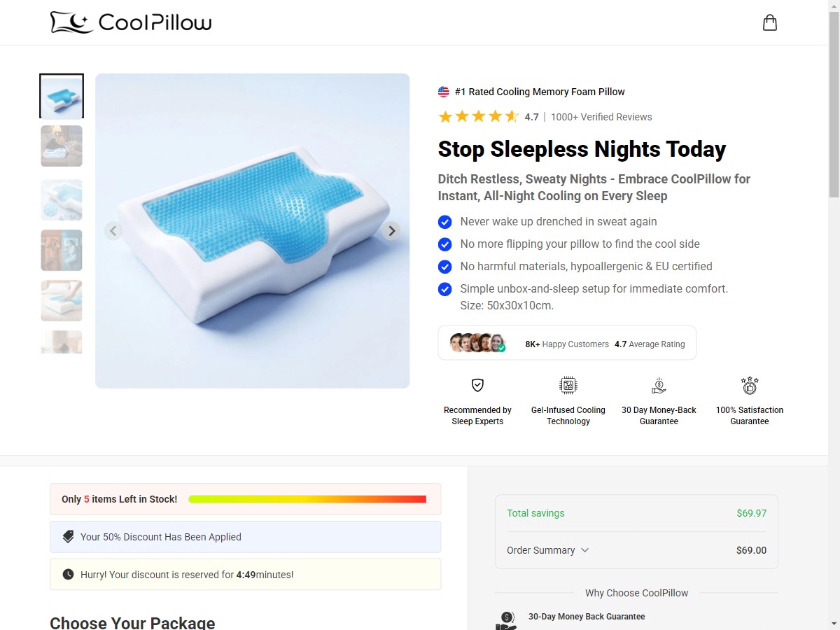Image resolution: width=840 pixels, height=630 pixels.
Task: Expand the Order Summary chevron
Action: click(585, 550)
